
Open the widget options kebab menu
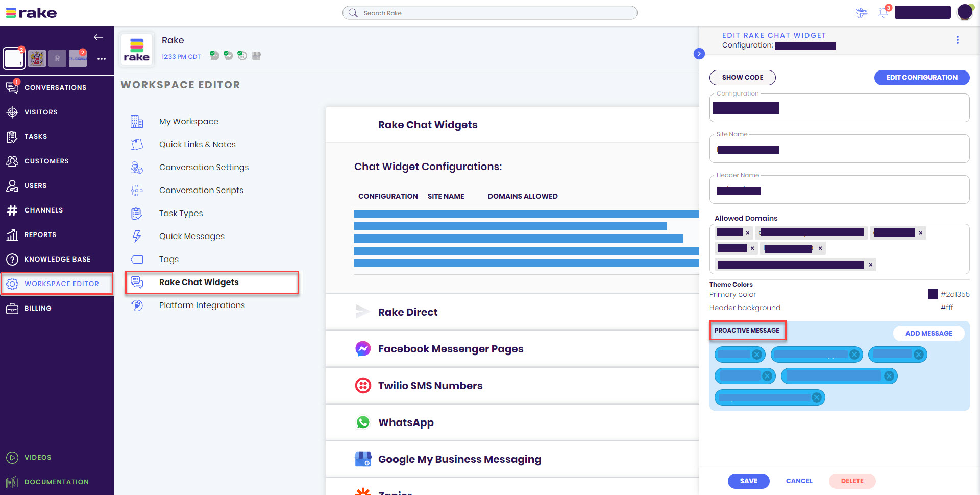(x=958, y=40)
